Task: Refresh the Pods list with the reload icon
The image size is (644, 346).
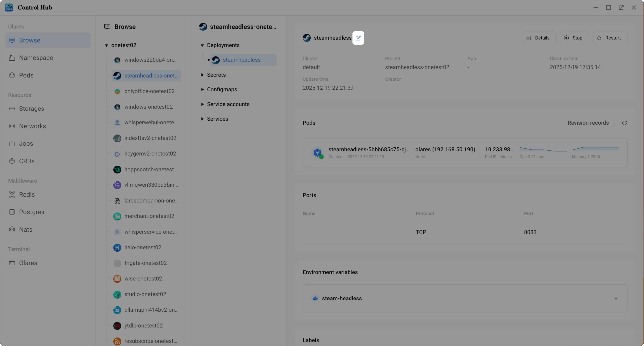Action: 625,123
